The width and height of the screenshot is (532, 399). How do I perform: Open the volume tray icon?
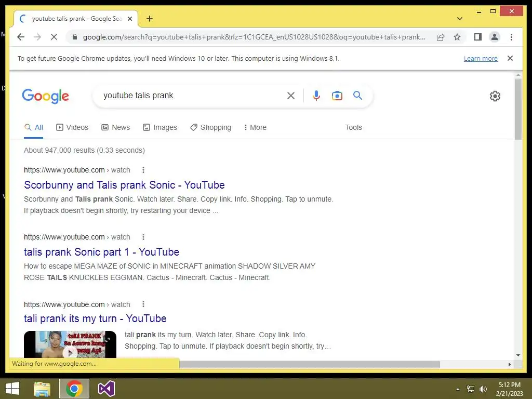click(483, 389)
